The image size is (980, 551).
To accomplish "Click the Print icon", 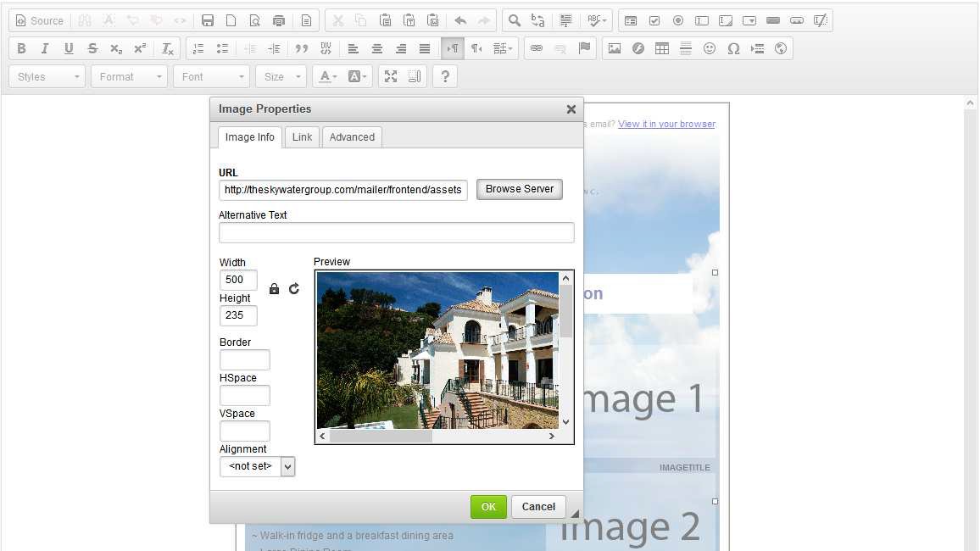I will click(279, 20).
